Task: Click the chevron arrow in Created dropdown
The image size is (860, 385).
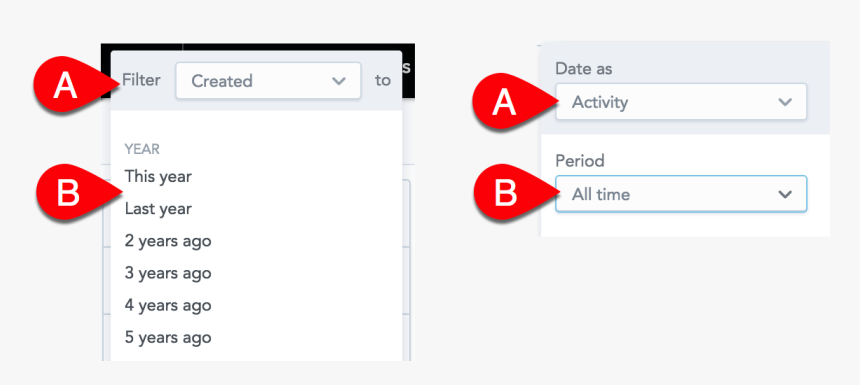Action: [339, 81]
